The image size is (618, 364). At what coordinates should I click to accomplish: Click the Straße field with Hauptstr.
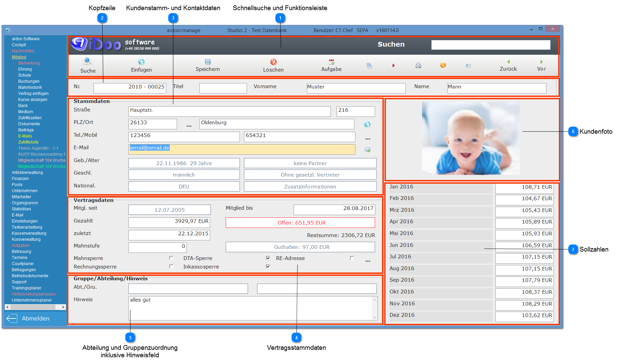click(x=229, y=111)
